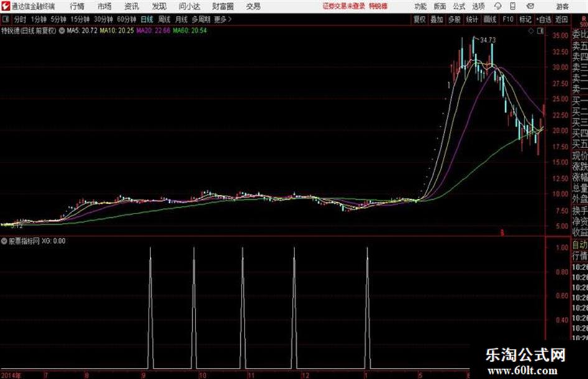Open the 资讯 menu
Image resolution: width=588 pixels, height=379 pixels.
[132, 6]
